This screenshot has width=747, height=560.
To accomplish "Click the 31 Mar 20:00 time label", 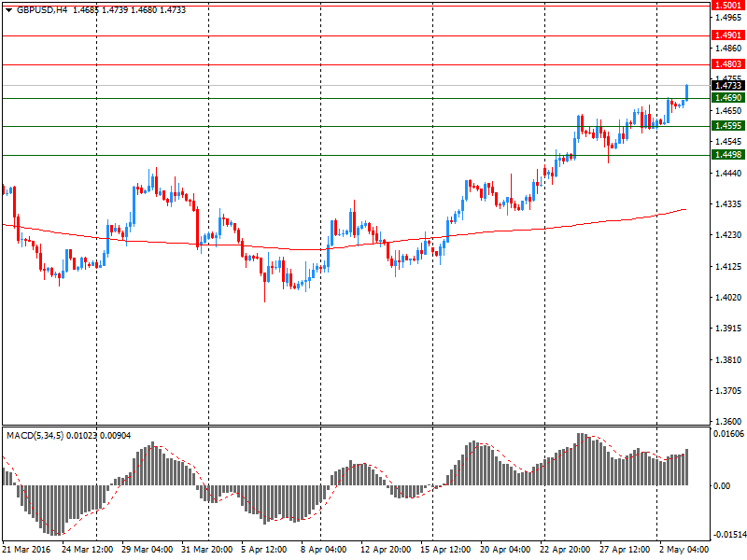I will (206, 550).
